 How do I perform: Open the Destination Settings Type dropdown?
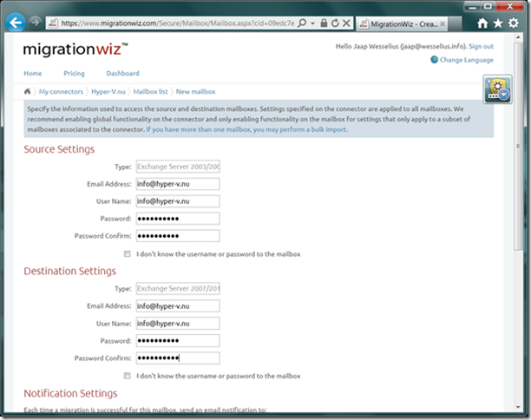pos(178,288)
